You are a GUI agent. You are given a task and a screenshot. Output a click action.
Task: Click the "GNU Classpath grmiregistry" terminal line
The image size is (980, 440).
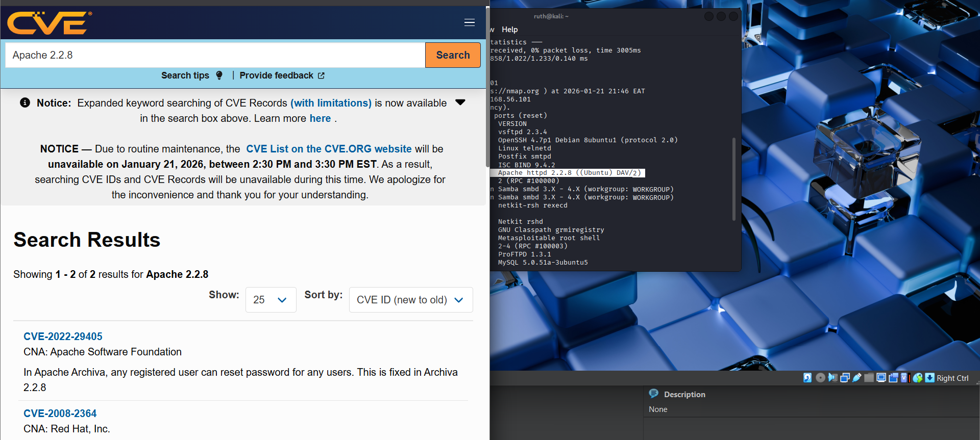click(551, 230)
